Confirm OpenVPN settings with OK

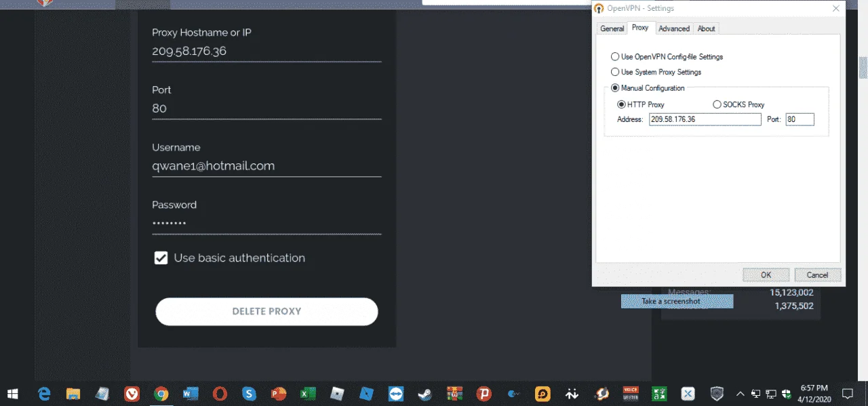(x=766, y=275)
